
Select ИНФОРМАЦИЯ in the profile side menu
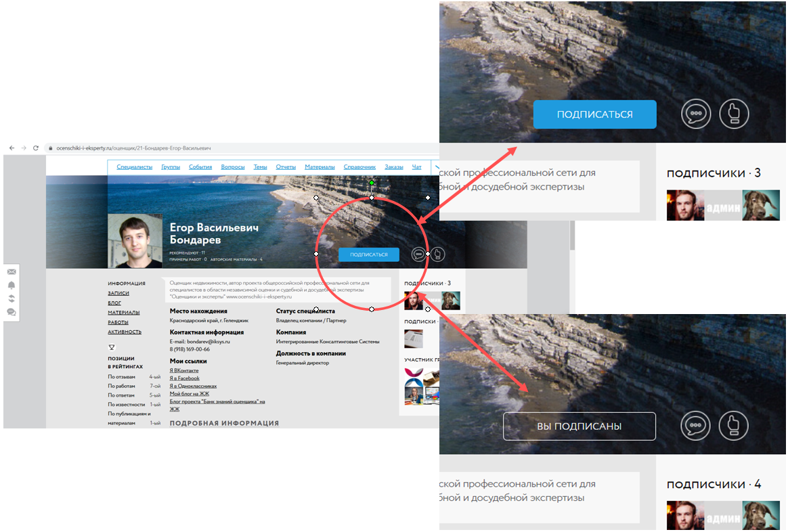pos(127,284)
